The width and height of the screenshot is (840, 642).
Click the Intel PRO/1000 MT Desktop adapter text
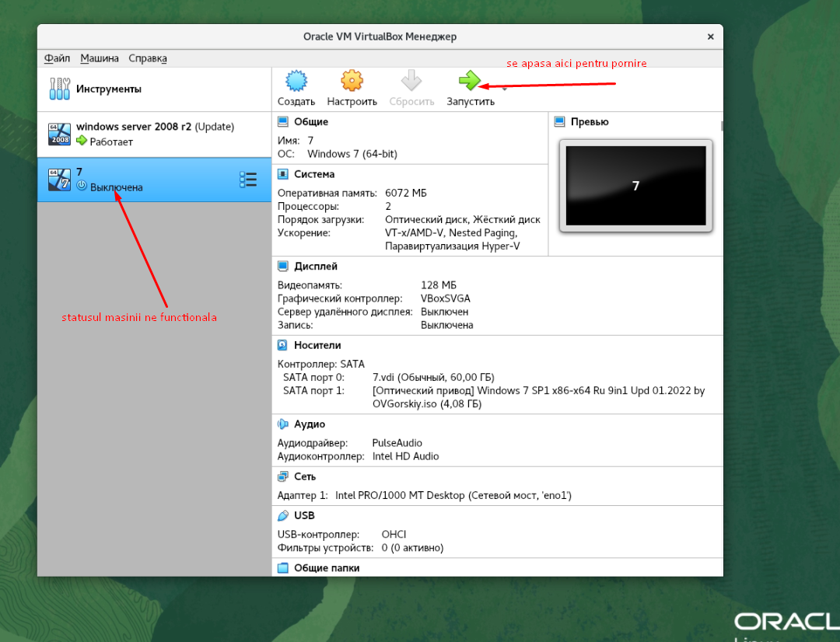453,495
